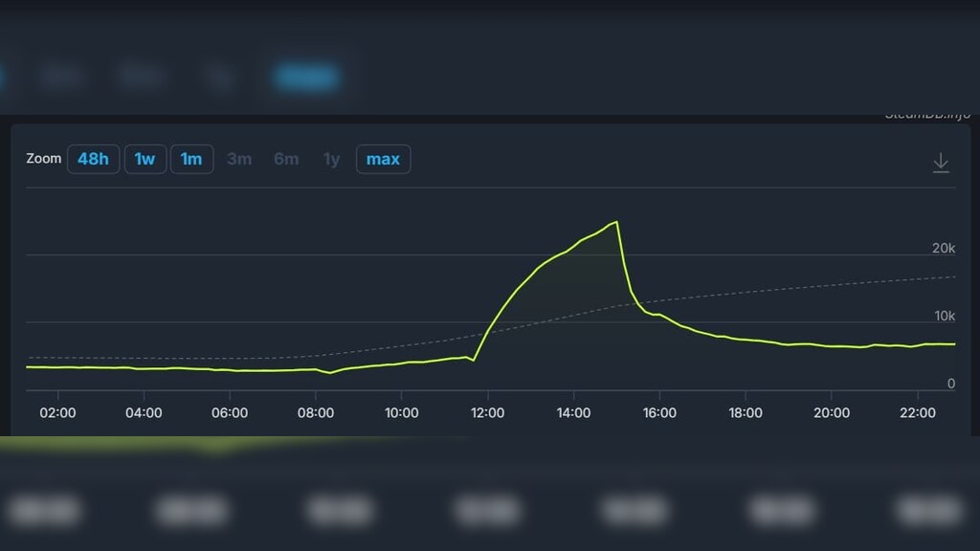
Task: Select the 48h zoom range
Action: coord(93,159)
